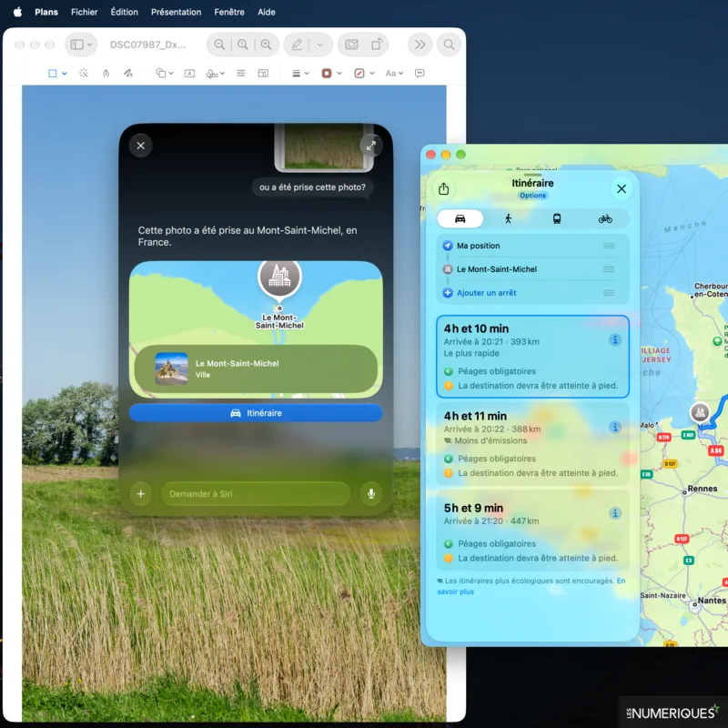Select the Sketch pen tool
The width and height of the screenshot is (728, 728).
[106, 74]
